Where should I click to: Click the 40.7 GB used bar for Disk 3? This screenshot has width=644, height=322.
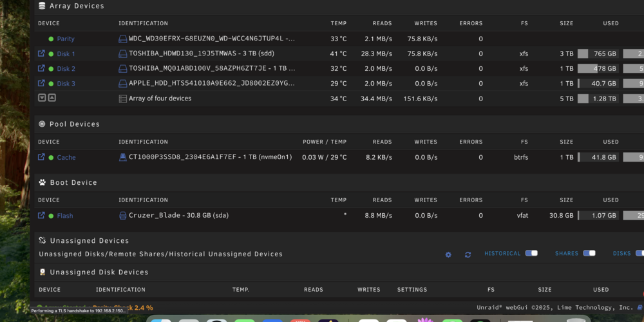(598, 83)
